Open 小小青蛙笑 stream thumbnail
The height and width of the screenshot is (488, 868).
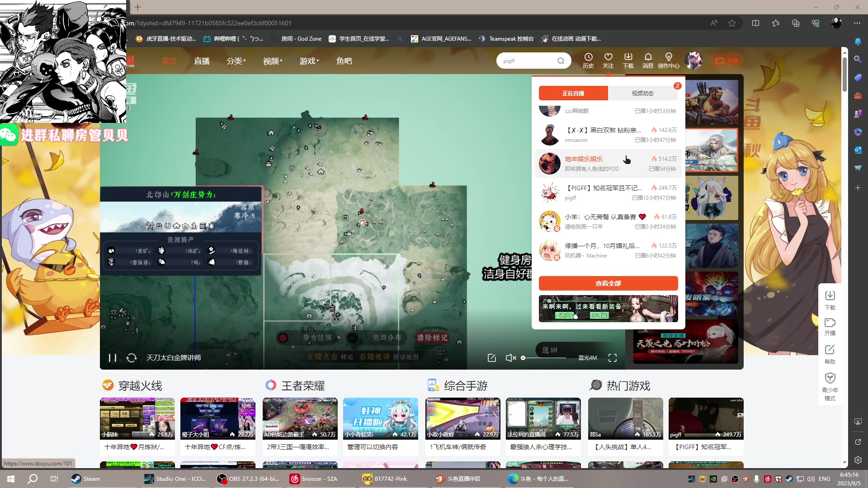tap(381, 418)
